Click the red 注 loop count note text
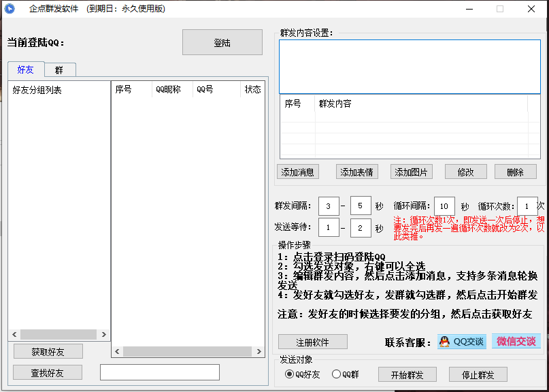This screenshot has width=549, height=392. tap(469, 228)
